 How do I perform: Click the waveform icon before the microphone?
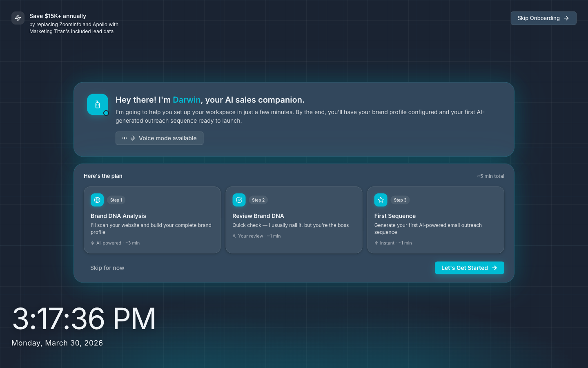tap(124, 138)
